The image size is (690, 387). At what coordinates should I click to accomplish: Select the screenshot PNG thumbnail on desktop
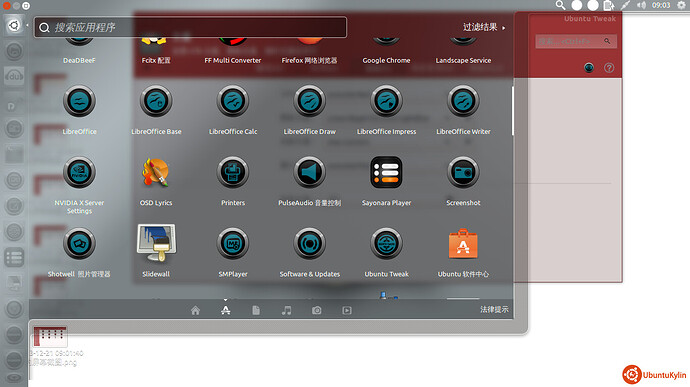pos(50,337)
